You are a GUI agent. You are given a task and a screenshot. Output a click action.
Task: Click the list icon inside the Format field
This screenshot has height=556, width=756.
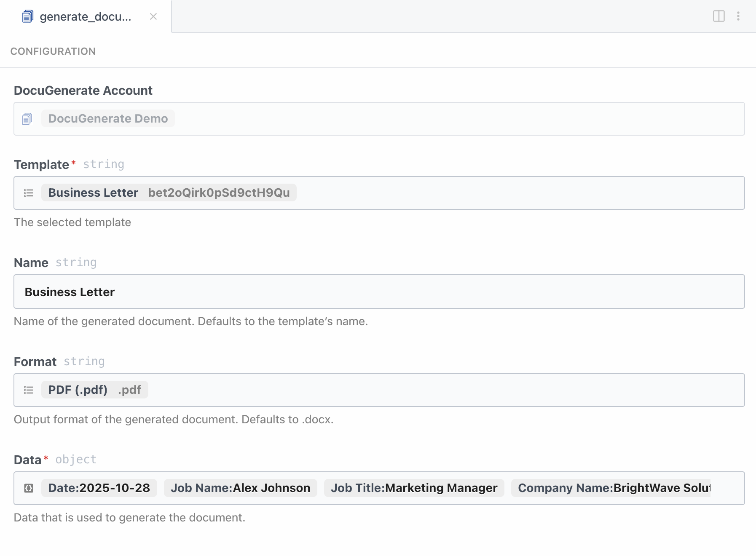tap(28, 390)
